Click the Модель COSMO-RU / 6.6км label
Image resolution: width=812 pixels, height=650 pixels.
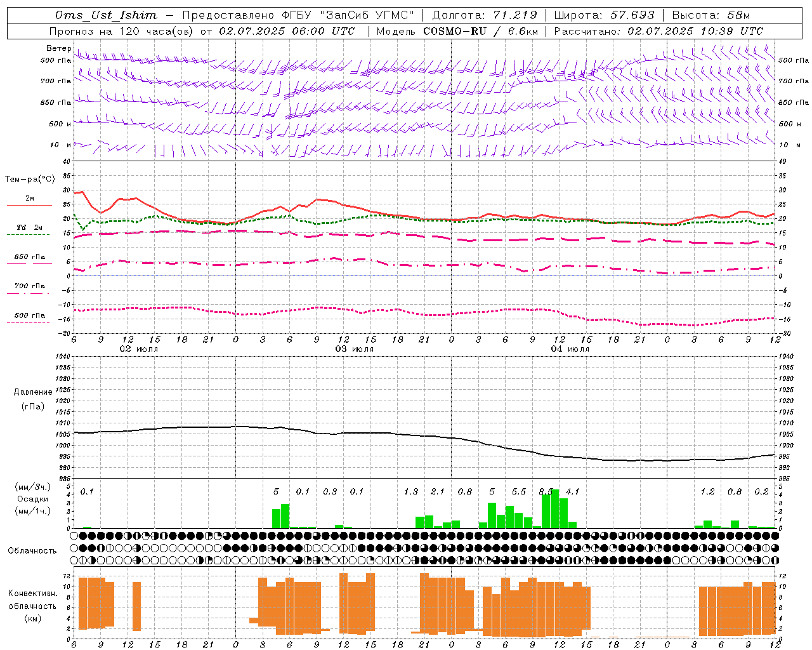click(x=457, y=31)
